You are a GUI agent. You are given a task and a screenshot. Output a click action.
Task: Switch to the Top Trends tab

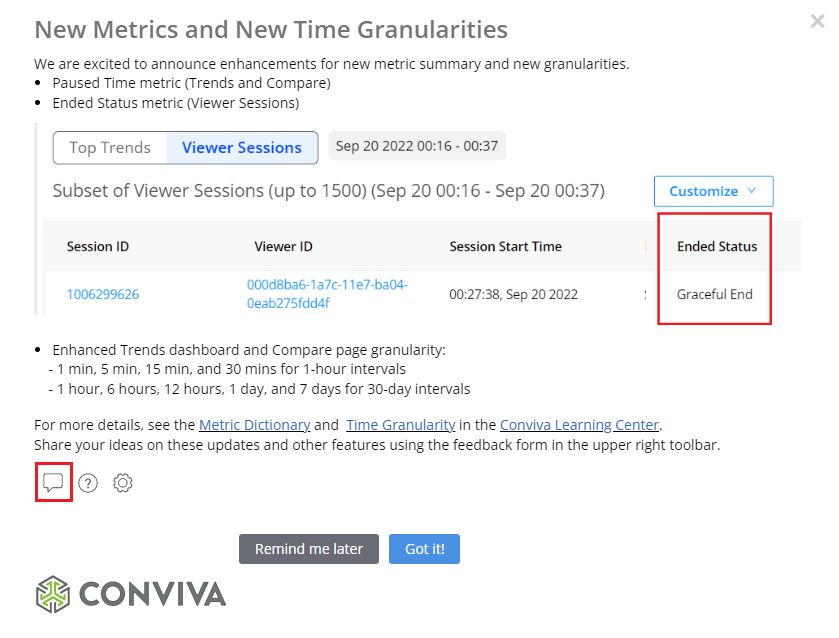110,147
